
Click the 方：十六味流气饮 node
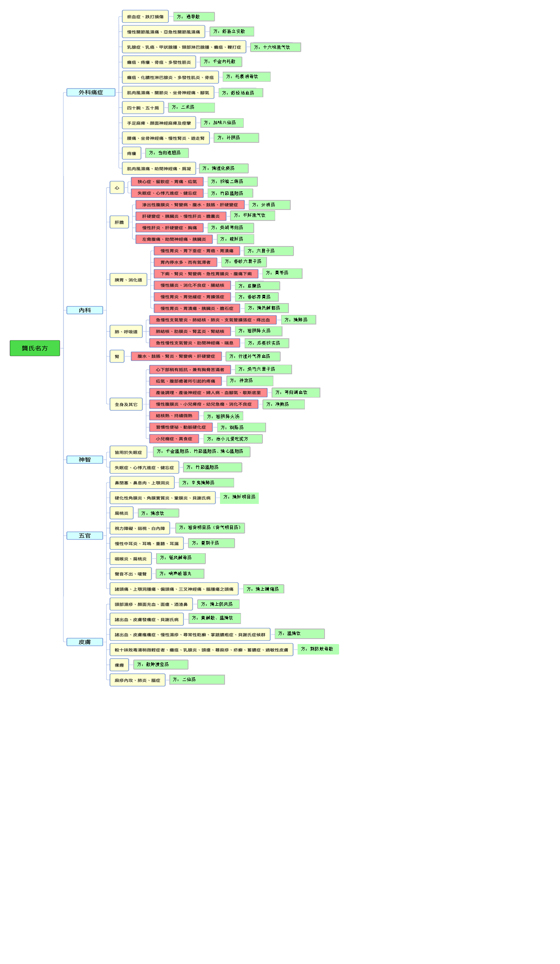coord(276,47)
